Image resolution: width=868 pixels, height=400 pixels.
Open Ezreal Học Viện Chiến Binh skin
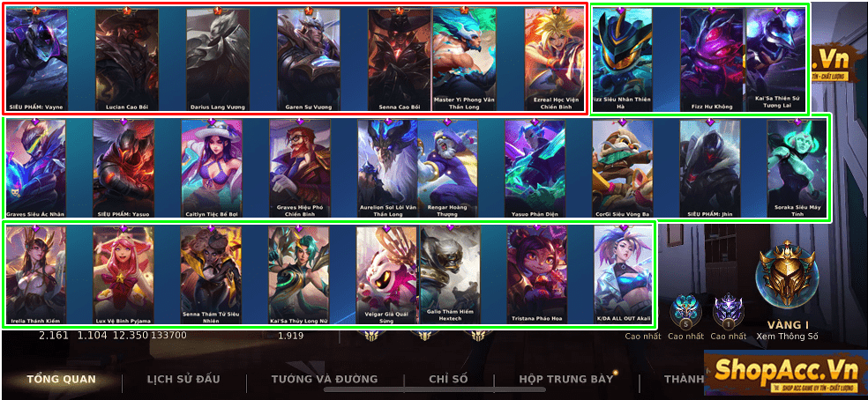click(555, 59)
